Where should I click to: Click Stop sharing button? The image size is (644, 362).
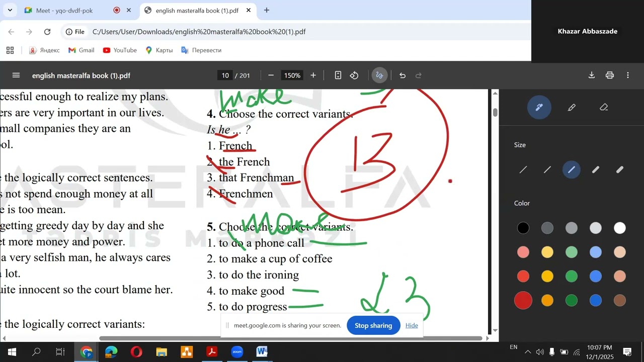click(373, 325)
